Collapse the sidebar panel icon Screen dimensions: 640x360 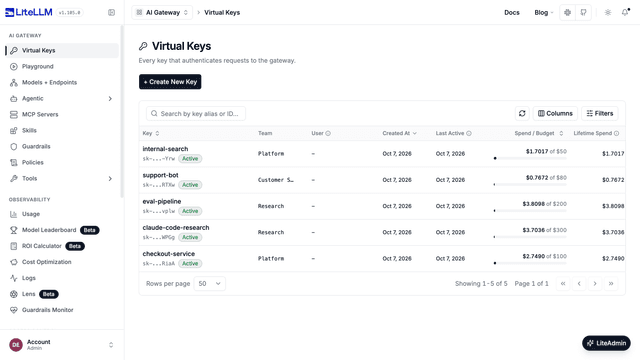111,13
